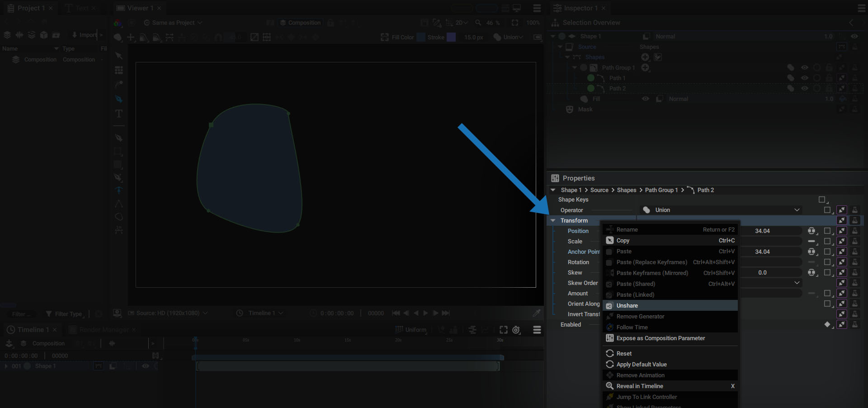Click the flask generator icon on Operator row
This screenshot has height=408, width=868.
point(855,210)
